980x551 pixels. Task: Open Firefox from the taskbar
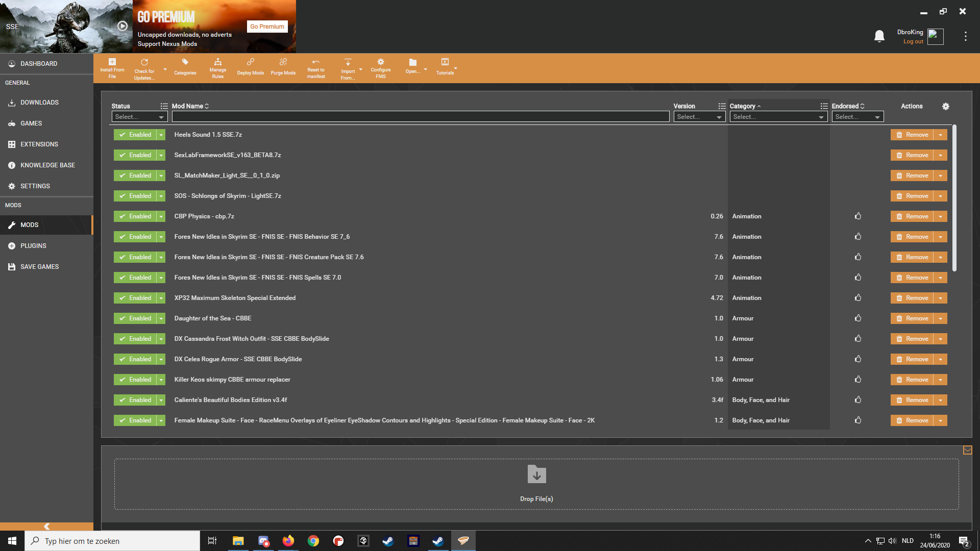point(288,541)
